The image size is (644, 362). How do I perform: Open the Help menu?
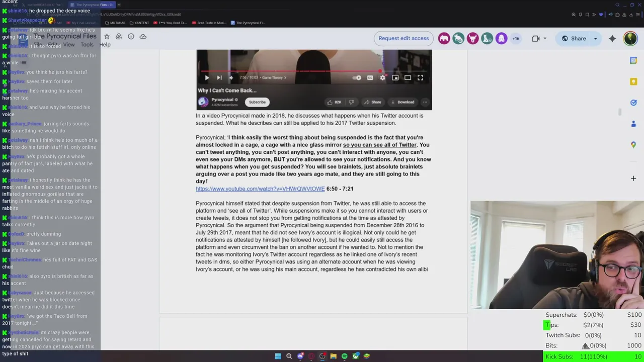pos(105,45)
